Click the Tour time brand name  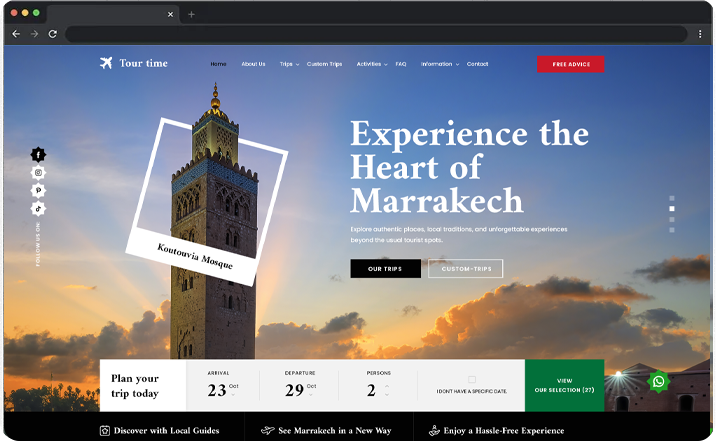coord(143,63)
